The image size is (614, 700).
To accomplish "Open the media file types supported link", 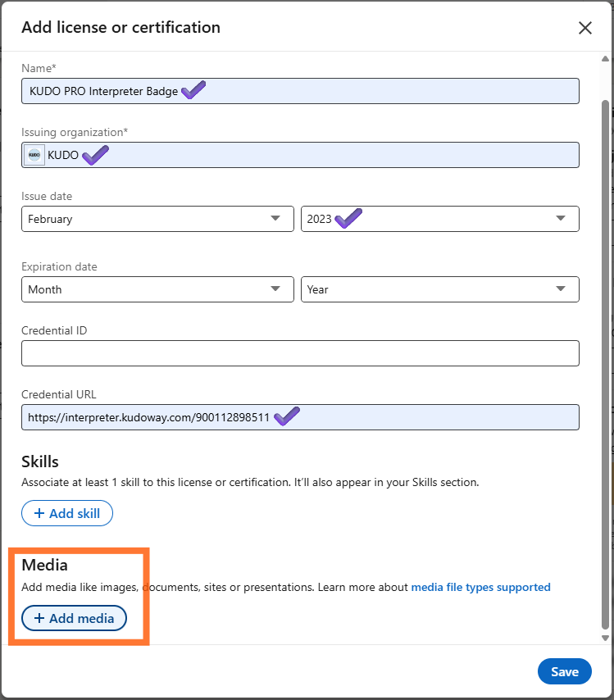I will [x=480, y=587].
